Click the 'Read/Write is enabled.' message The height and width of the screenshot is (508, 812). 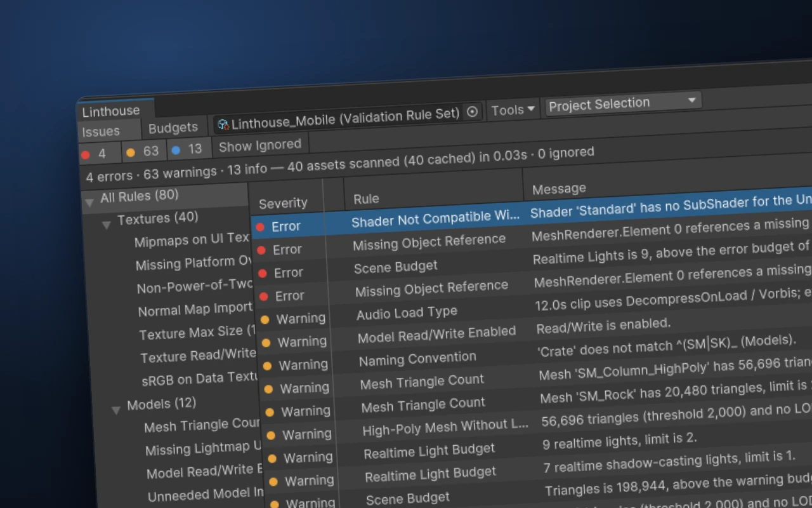pos(603,326)
